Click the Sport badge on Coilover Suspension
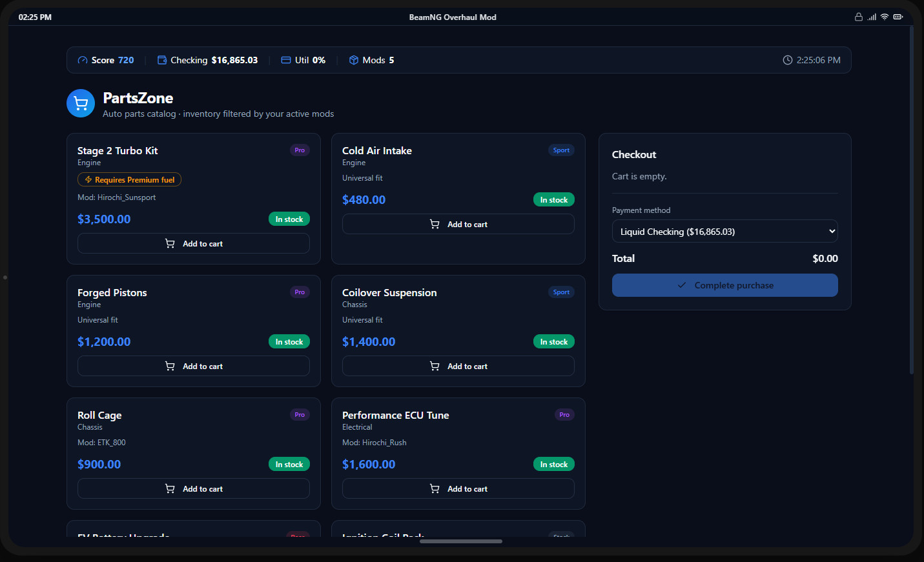This screenshot has width=924, height=562. (x=561, y=292)
